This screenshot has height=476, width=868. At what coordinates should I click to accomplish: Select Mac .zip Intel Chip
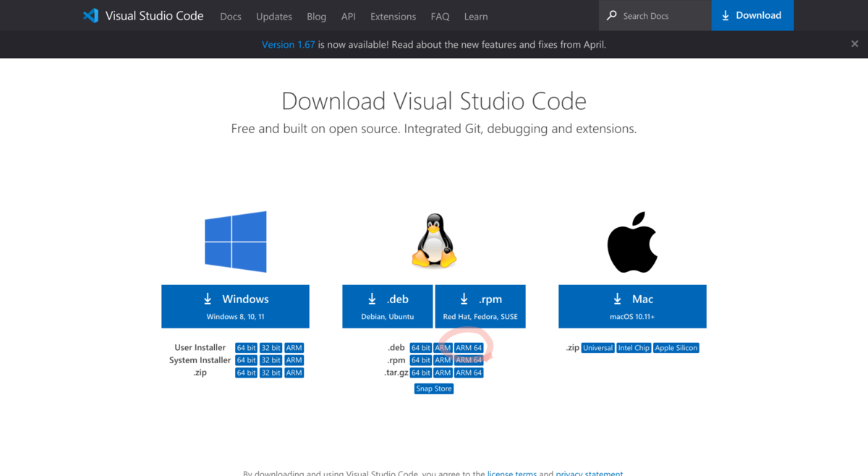click(x=634, y=348)
